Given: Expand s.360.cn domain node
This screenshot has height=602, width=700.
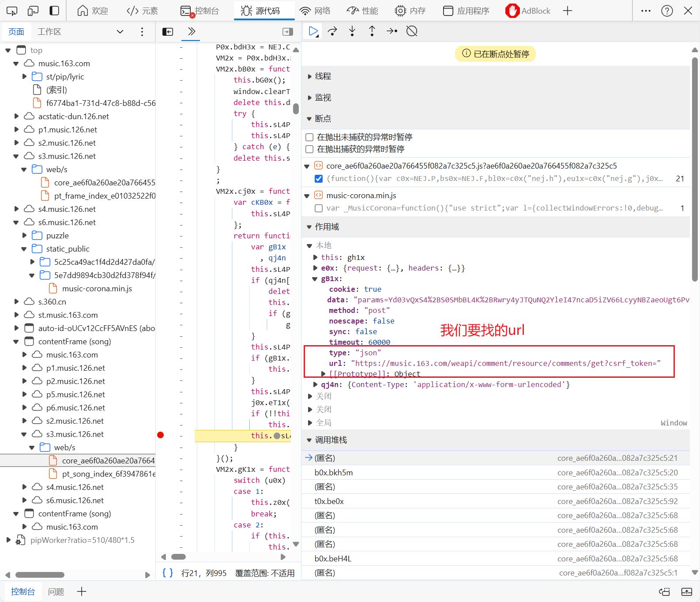Looking at the screenshot, I should (x=16, y=302).
